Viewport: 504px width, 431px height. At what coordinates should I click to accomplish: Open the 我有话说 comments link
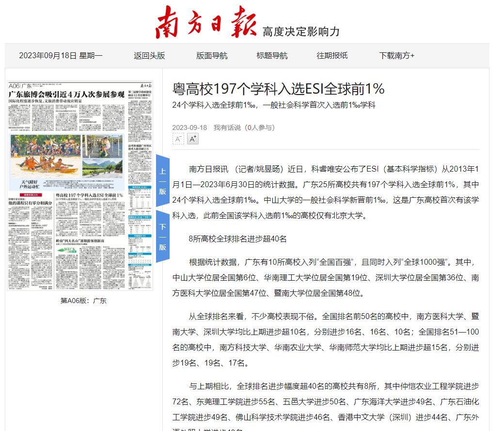[227, 128]
